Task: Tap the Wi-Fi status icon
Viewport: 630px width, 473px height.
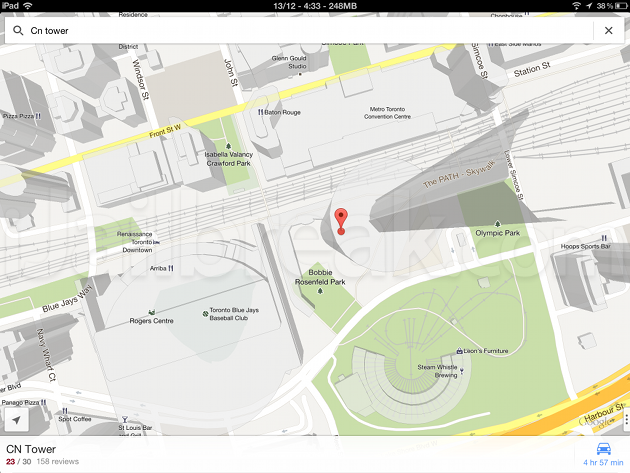Action: pyautogui.click(x=27, y=6)
